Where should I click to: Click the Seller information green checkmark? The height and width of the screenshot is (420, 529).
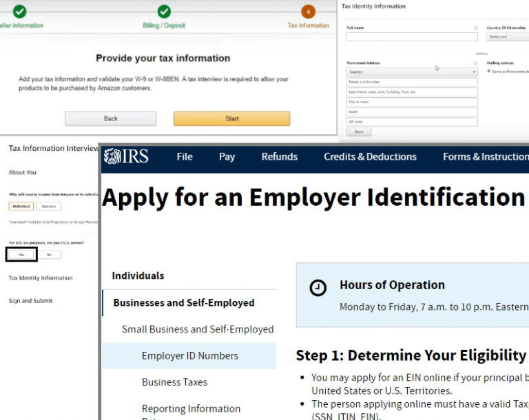[20, 12]
